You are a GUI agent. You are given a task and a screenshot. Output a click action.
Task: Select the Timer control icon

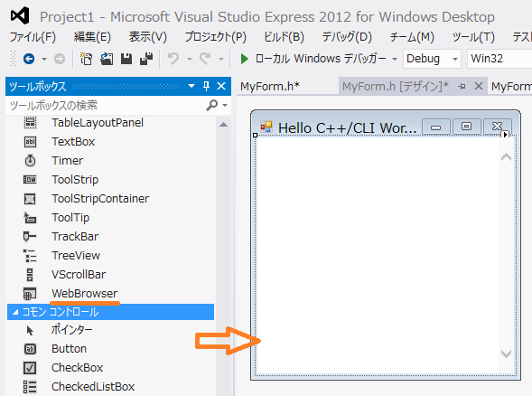[x=30, y=160]
